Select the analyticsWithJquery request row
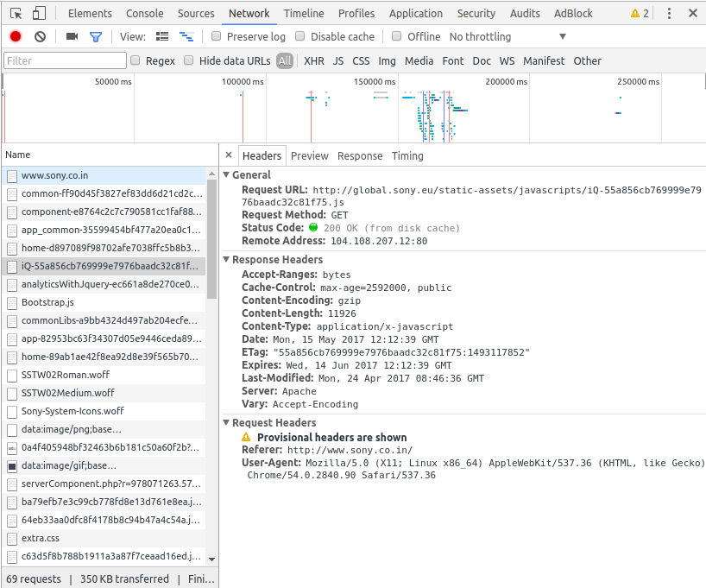This screenshot has width=706, height=588. (x=104, y=284)
